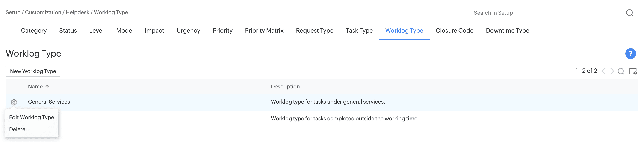Open column chooser settings icon

click(633, 71)
